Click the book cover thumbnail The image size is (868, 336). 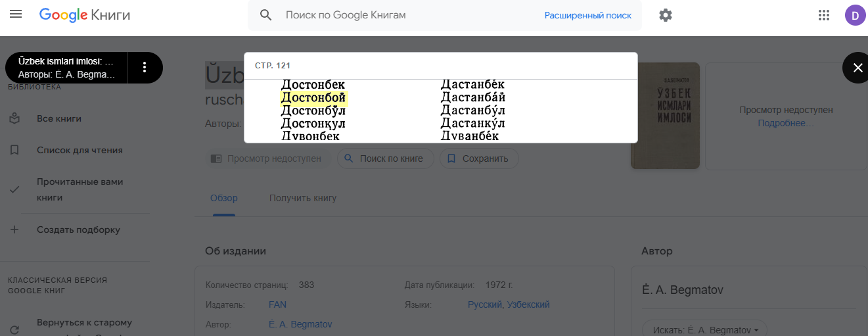[x=665, y=116]
